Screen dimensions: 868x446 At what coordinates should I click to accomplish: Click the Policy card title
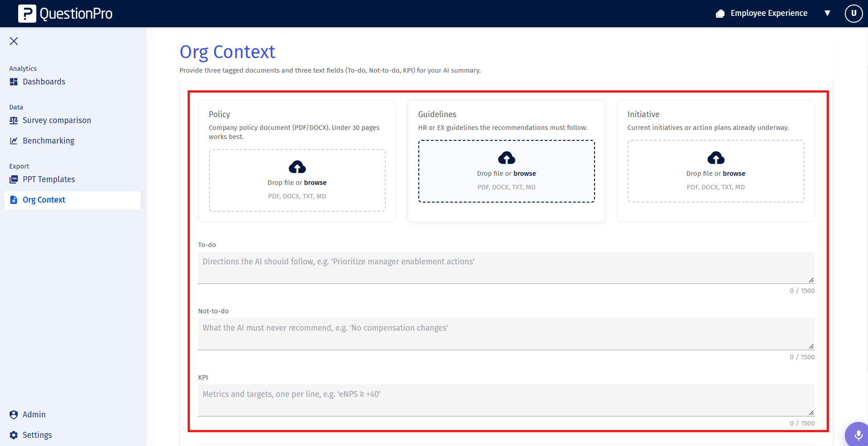[219, 114]
